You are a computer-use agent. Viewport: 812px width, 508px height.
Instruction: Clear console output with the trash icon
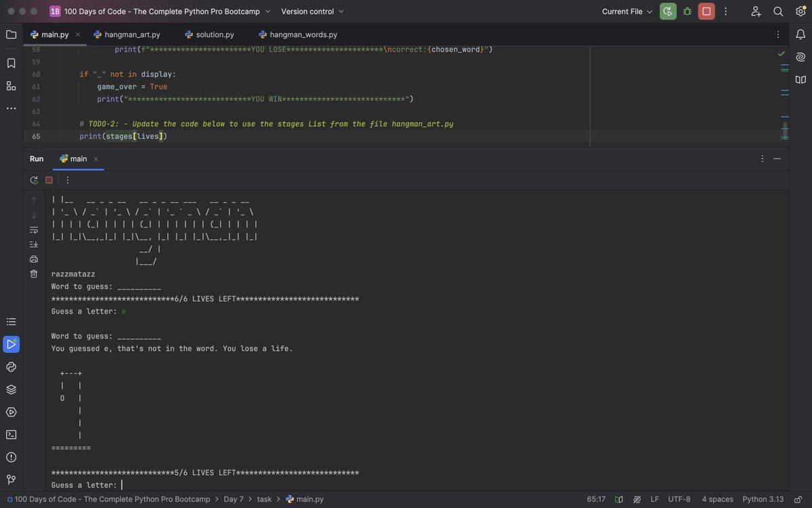[x=34, y=274]
